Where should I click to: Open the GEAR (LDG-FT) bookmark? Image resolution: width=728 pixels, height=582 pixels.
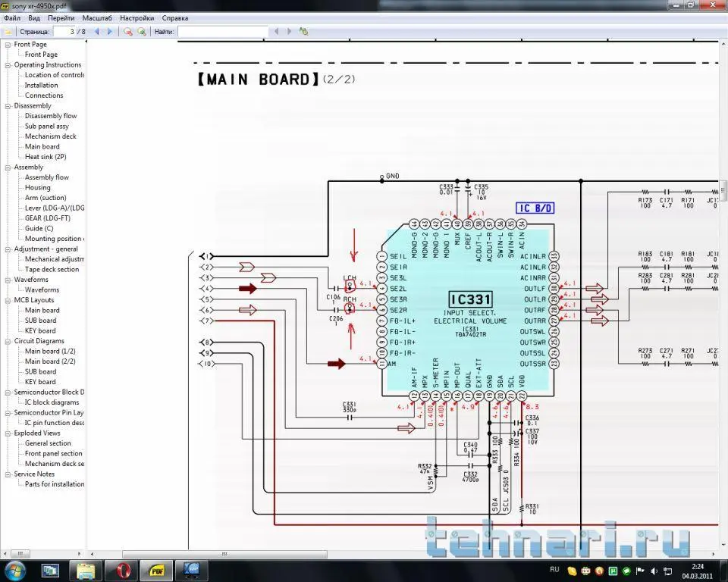pyautogui.click(x=47, y=218)
